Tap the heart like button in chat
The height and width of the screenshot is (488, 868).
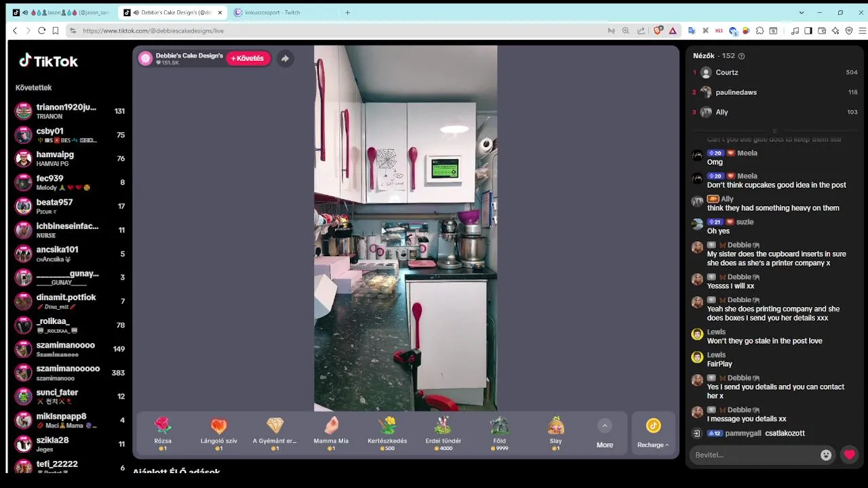tap(850, 455)
